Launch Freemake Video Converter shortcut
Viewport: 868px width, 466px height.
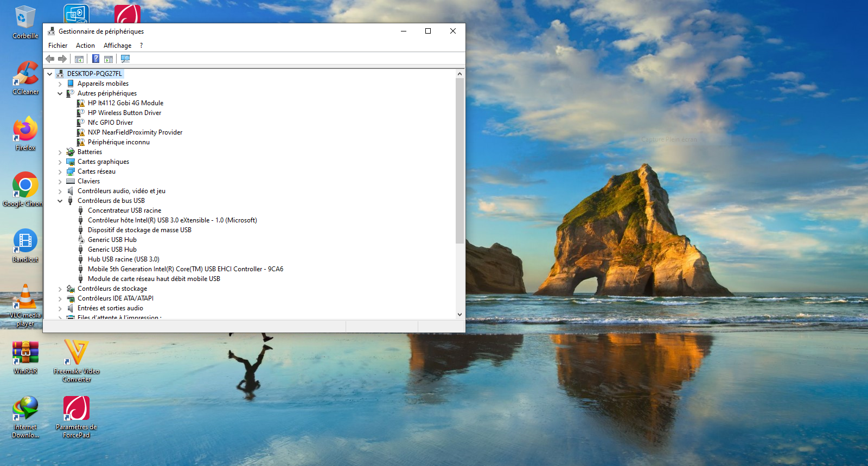pos(76,361)
